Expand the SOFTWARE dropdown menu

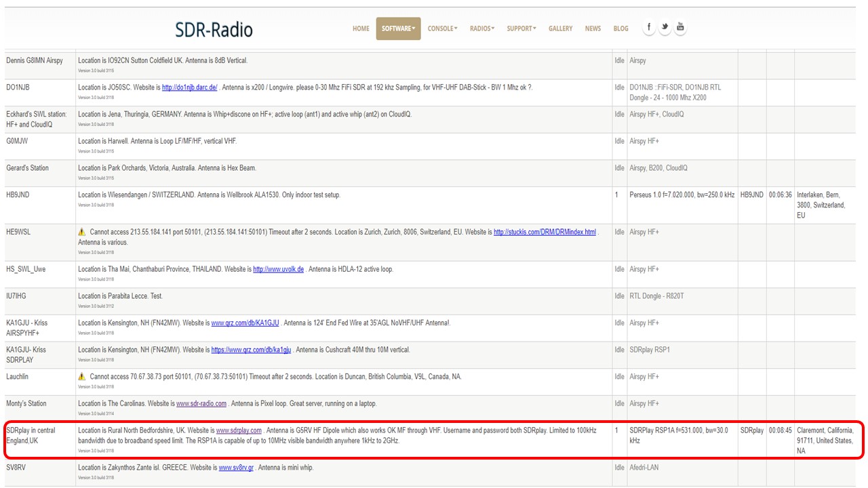point(398,28)
